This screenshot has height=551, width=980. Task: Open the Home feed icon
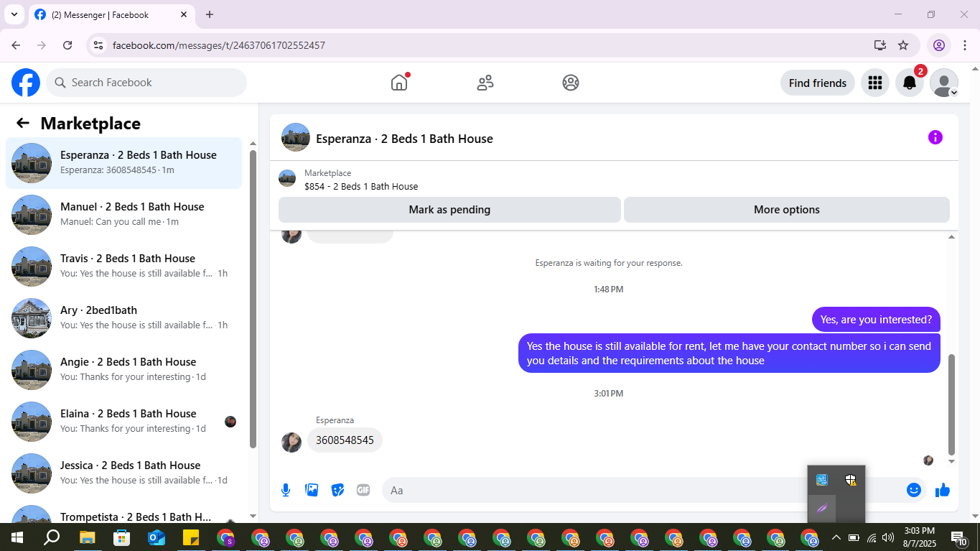[399, 83]
